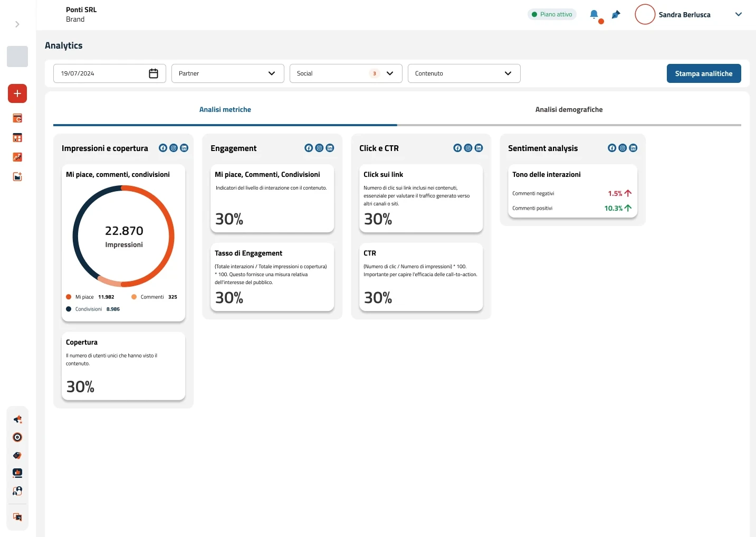Switch to Analisi demografiche tab
This screenshot has height=537, width=756.
point(569,110)
